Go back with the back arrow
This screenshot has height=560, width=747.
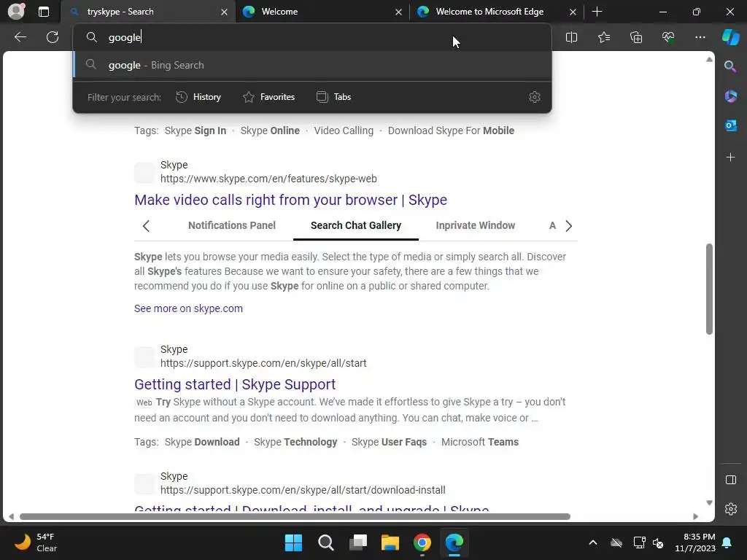pyautogui.click(x=20, y=37)
